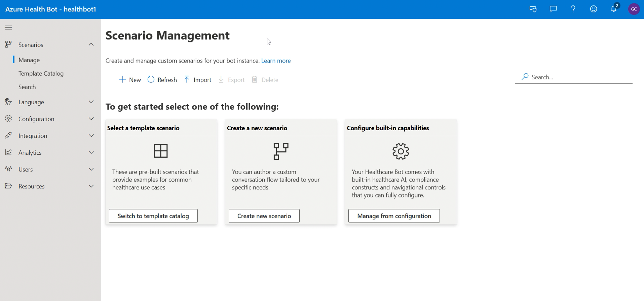Collapse the Scenarios section chevron
644x301 pixels.
tap(91, 44)
